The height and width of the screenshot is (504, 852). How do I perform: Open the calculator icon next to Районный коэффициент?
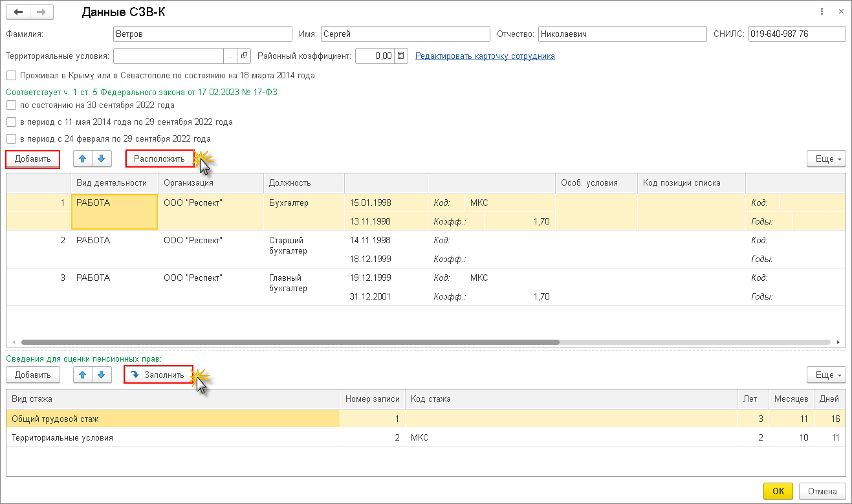(x=402, y=56)
